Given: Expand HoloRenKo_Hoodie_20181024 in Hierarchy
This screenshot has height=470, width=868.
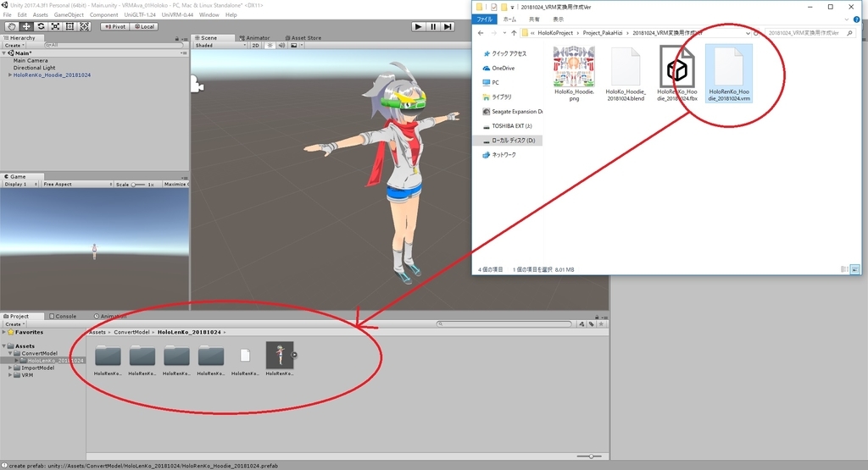Looking at the screenshot, I should coord(10,75).
